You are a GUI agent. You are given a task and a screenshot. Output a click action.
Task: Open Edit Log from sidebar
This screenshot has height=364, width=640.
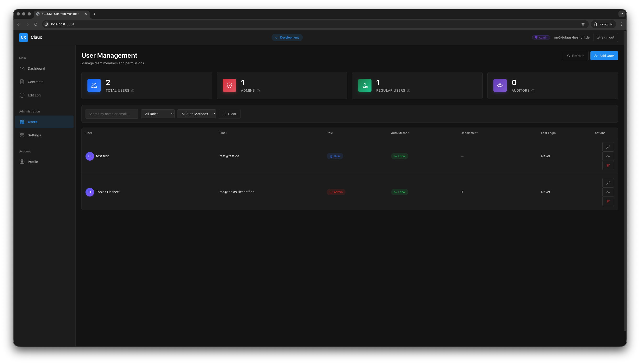pos(34,95)
